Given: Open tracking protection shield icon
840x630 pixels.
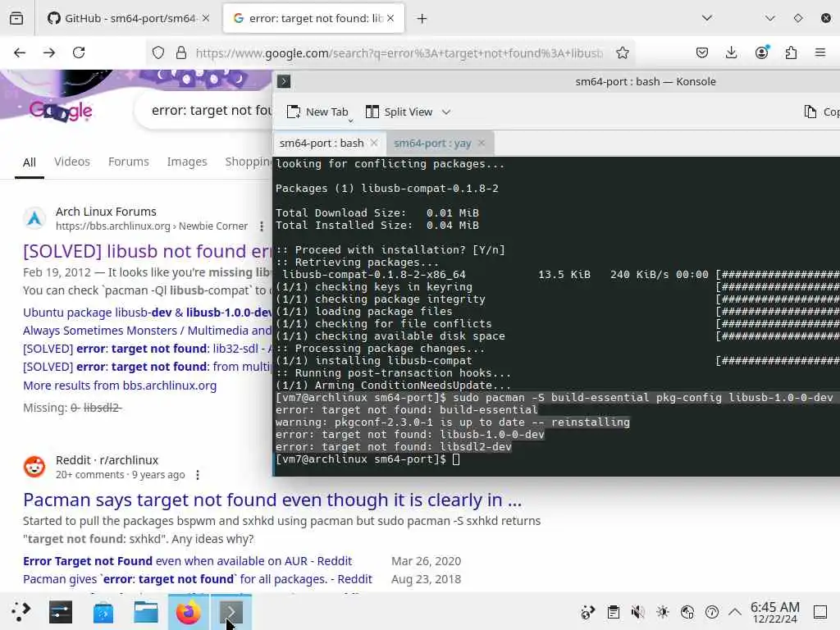Looking at the screenshot, I should coord(158,52).
